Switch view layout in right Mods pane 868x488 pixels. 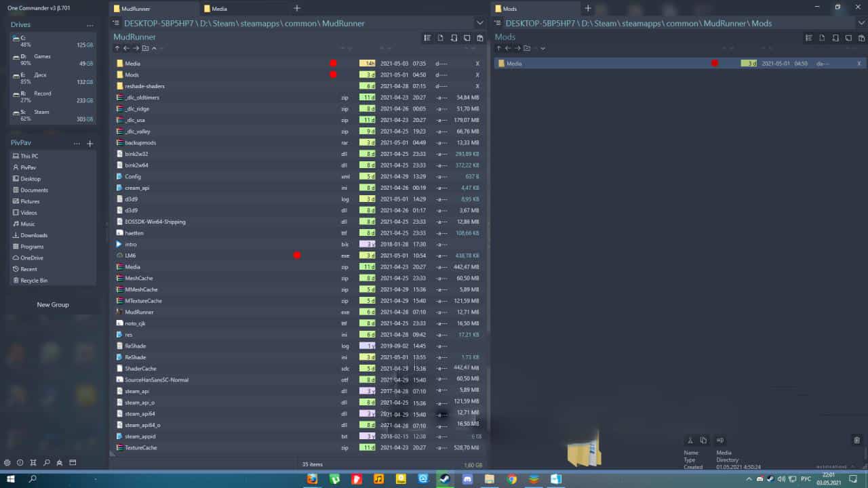pos(808,38)
